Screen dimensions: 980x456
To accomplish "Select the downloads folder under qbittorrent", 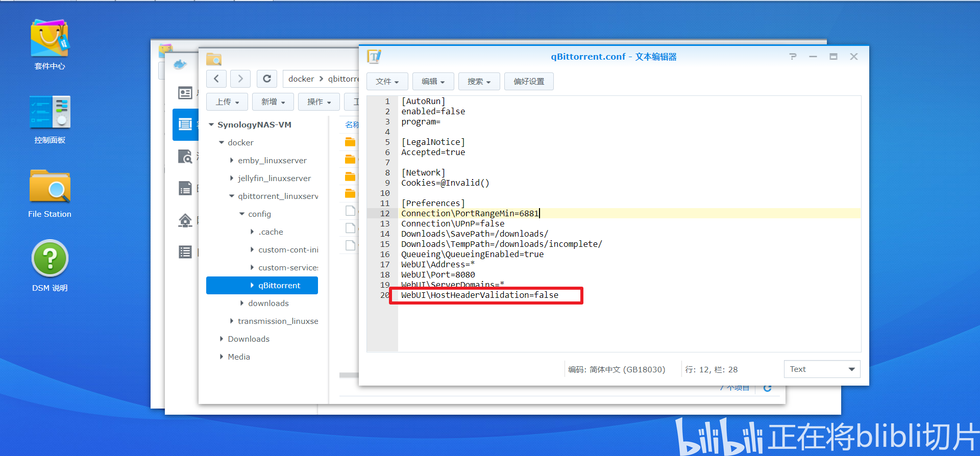I will pyautogui.click(x=268, y=303).
